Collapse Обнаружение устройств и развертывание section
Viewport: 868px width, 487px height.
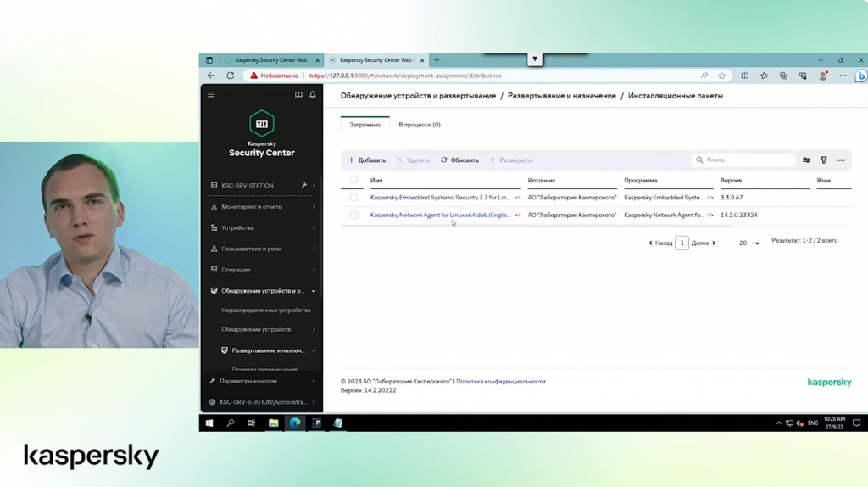point(263,291)
